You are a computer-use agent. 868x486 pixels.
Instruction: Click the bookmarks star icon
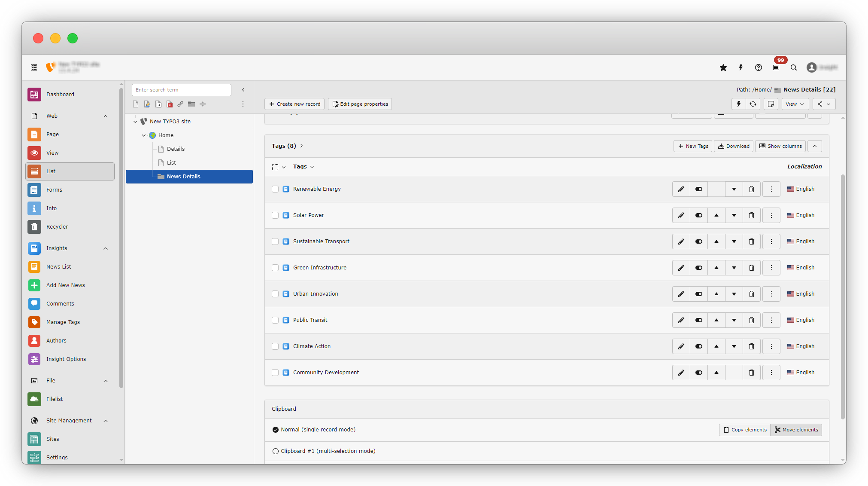point(723,67)
